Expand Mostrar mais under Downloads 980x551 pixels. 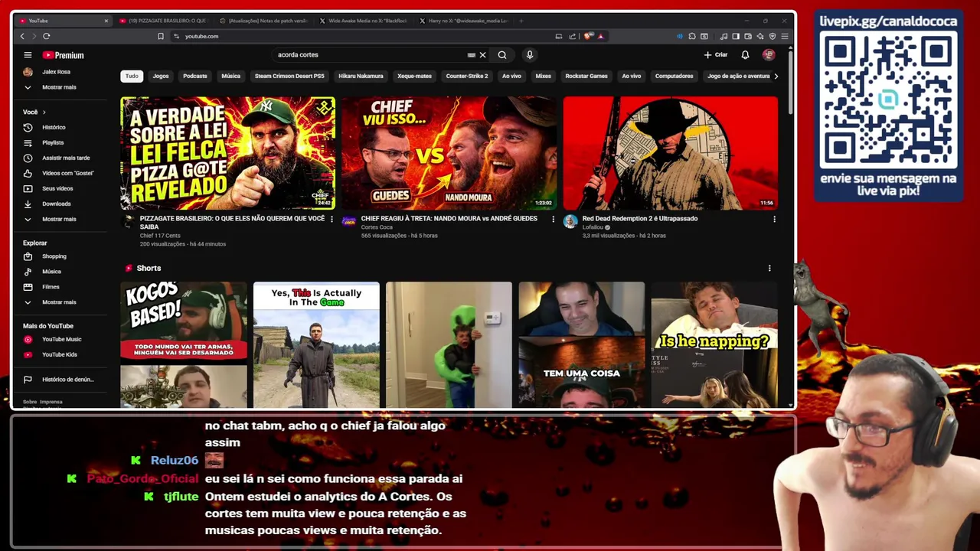coord(59,219)
